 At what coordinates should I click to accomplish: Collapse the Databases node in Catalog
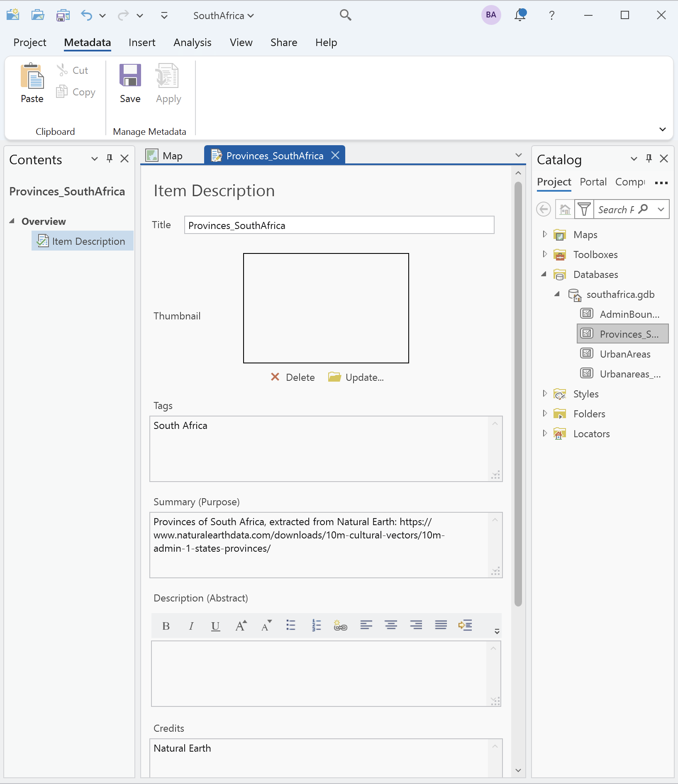click(544, 274)
